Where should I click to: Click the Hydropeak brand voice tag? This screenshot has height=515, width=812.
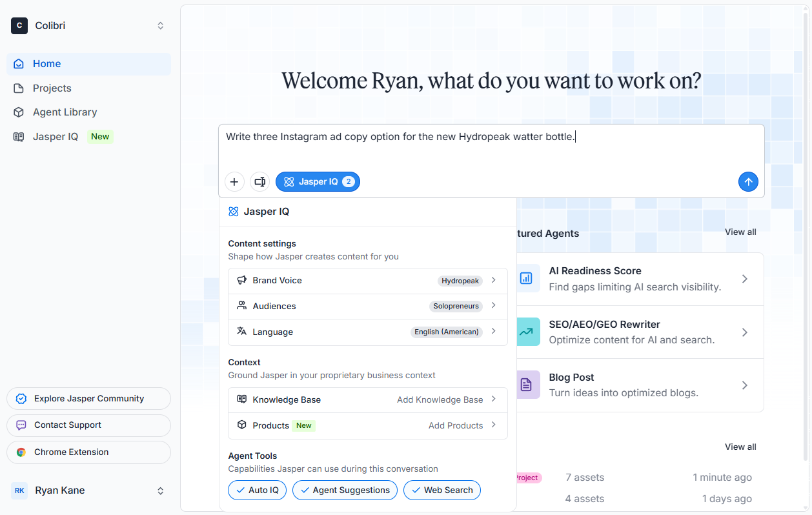pyautogui.click(x=460, y=281)
